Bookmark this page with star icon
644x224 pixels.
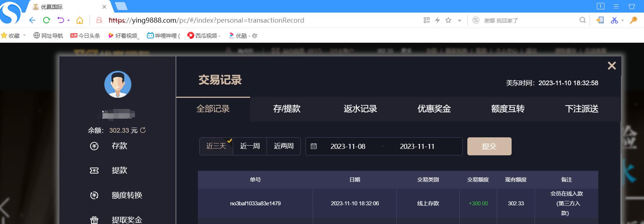(448, 20)
